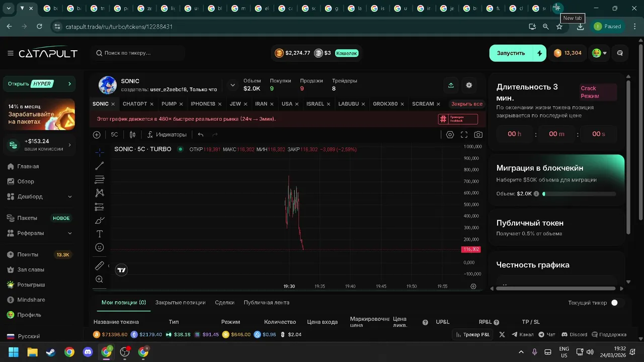Screen dimensions: 644x362
Task: Click the right panel horizontal scrollbar
Action: [555, 289]
